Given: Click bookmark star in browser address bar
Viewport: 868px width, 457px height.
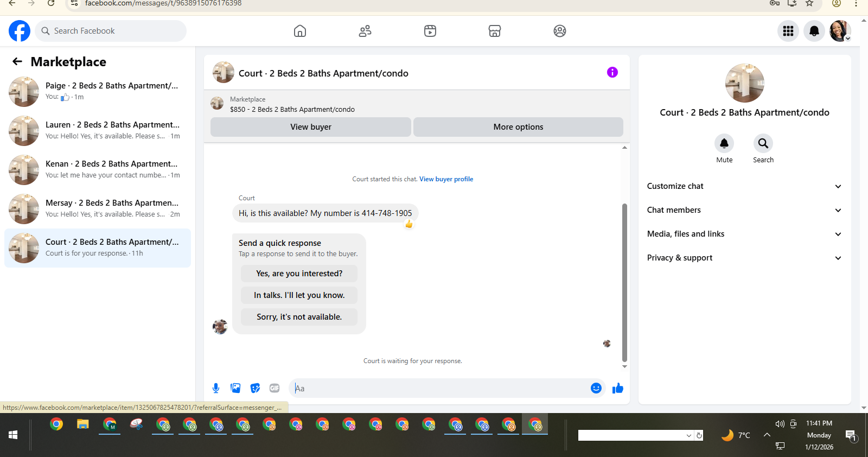Looking at the screenshot, I should (809, 3).
